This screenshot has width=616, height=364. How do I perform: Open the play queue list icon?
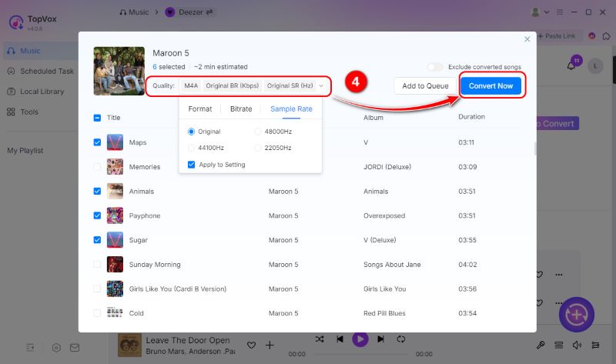coord(559,346)
